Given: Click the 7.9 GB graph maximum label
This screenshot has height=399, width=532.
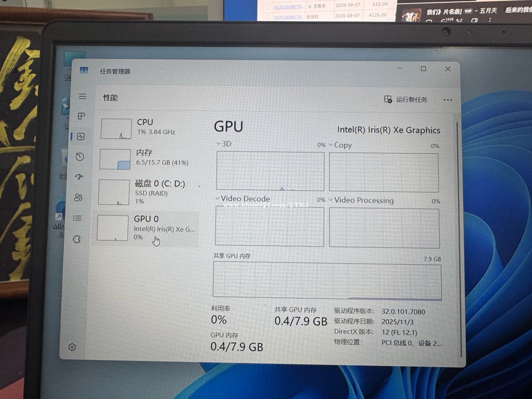Looking at the screenshot, I should pos(432,259).
